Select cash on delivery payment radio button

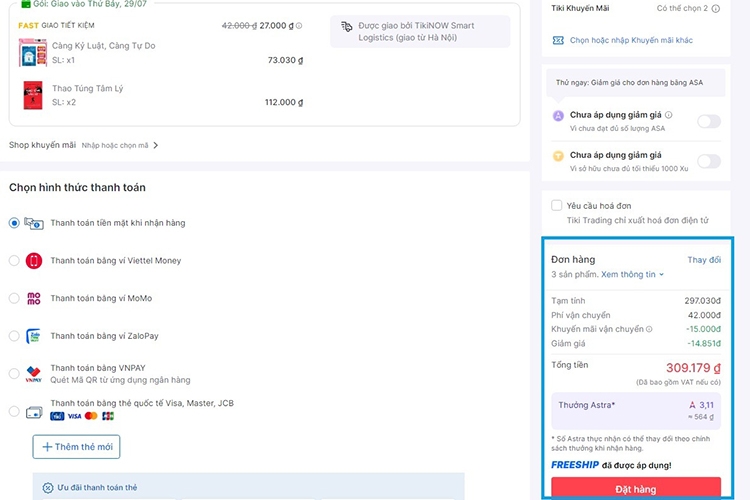tap(14, 223)
